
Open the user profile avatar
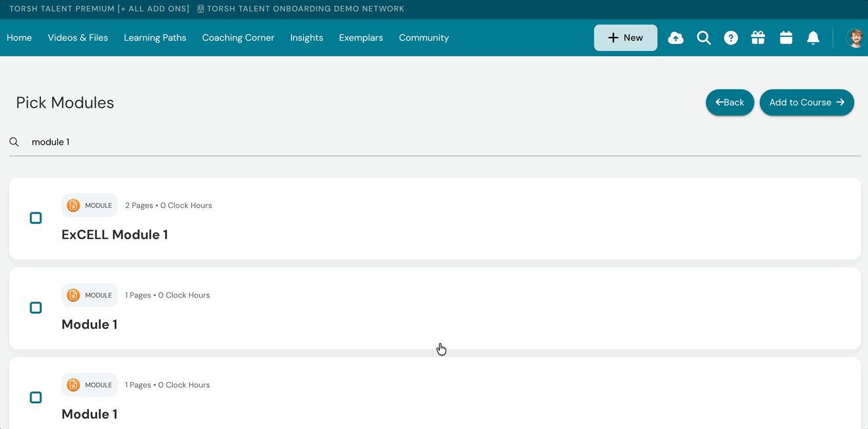tap(855, 38)
